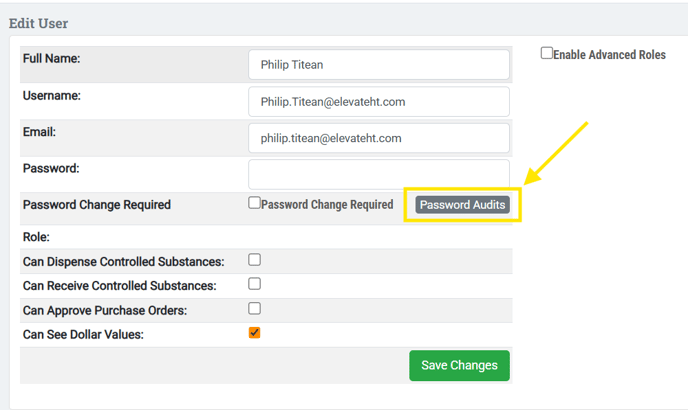Select the empty Password field
The image size is (688, 410).
pos(378,174)
